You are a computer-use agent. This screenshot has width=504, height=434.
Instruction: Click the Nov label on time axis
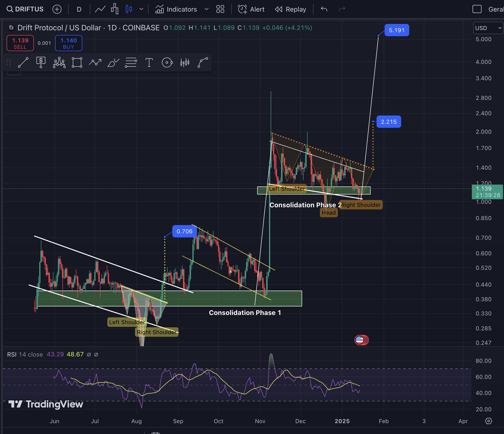pyautogui.click(x=260, y=421)
